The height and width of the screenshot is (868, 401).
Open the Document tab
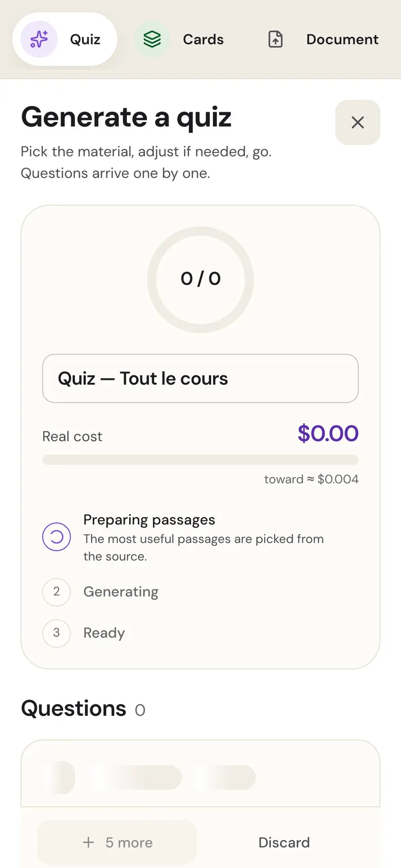tap(323, 39)
